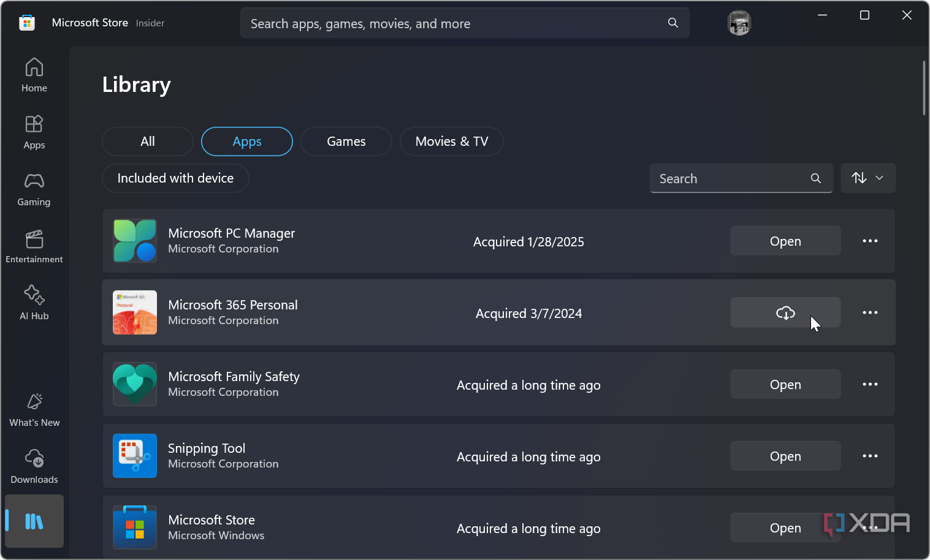Select the Library icon in sidebar
This screenshot has width=930, height=560.
point(34,521)
